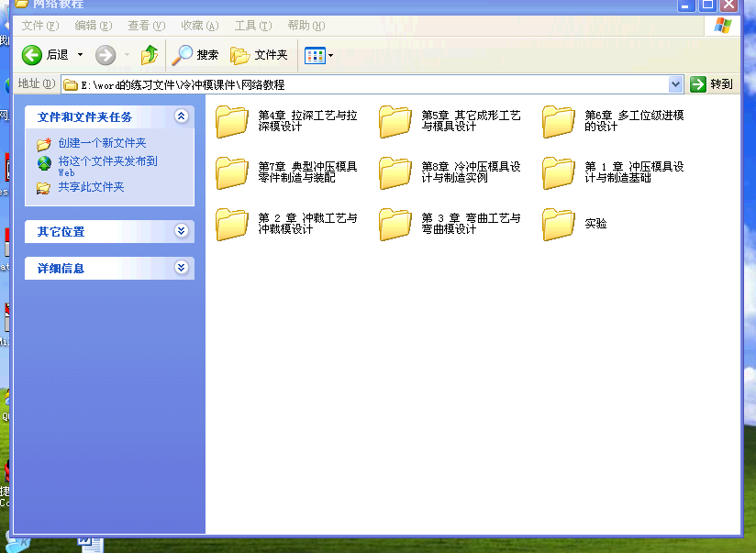Click the globe publish-to-Web icon

point(44,163)
